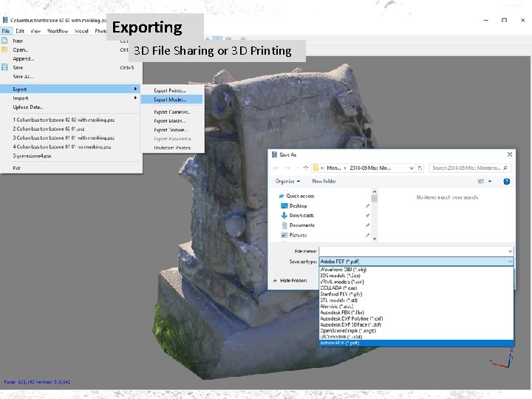Expand the Export submenu
The image size is (532, 399).
click(x=71, y=89)
